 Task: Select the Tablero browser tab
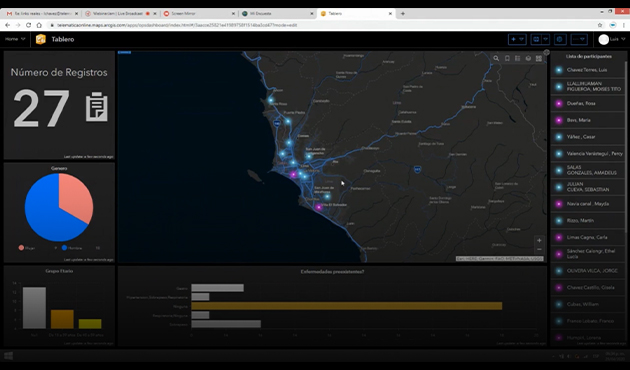(x=356, y=13)
